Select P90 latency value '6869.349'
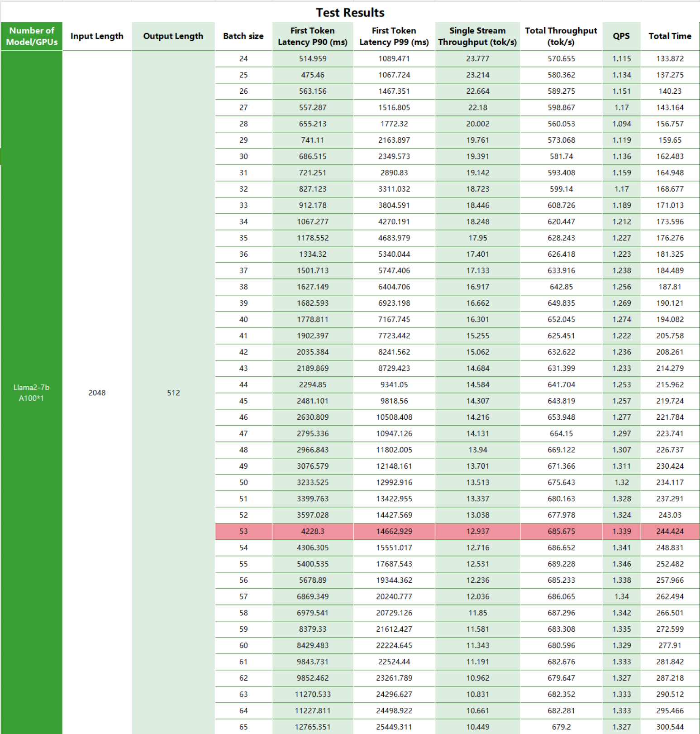700x734 pixels. 313,596
